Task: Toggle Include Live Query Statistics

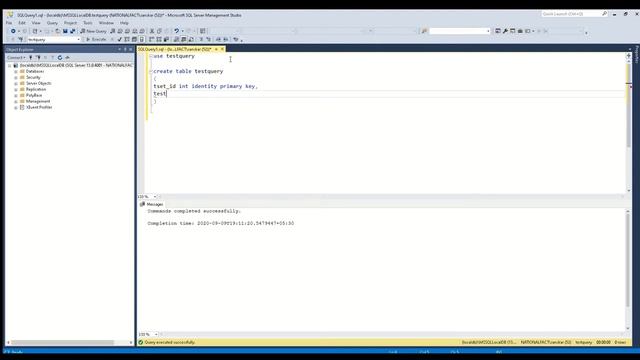Action: tap(159, 40)
